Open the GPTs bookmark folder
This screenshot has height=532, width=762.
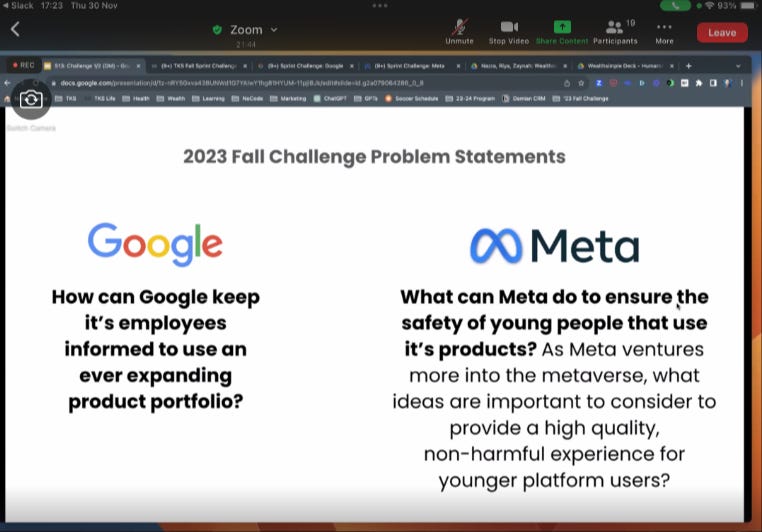366,99
